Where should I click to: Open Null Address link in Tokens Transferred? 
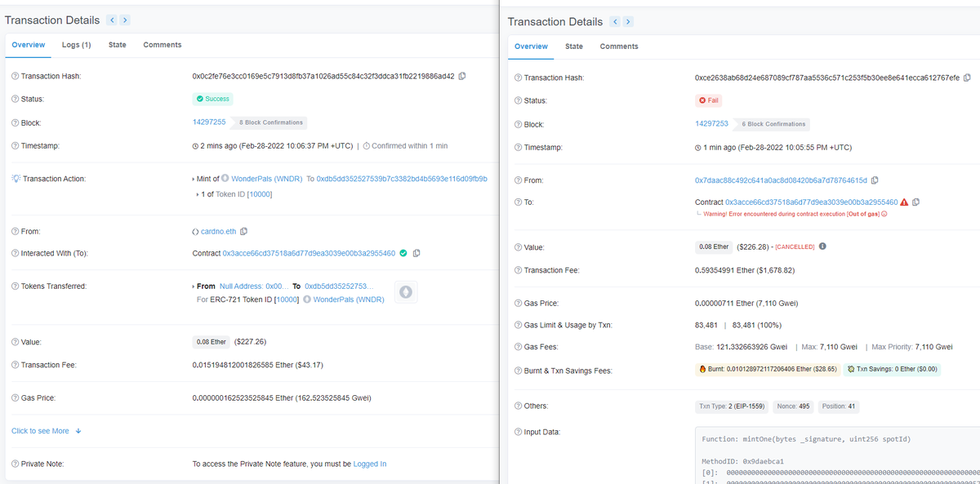tap(254, 286)
